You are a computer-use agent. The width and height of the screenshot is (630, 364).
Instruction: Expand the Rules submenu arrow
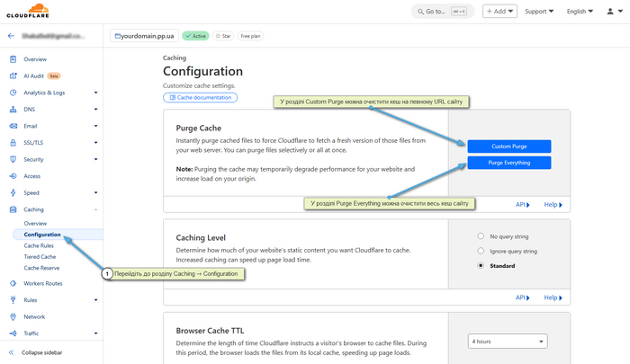[95, 300]
